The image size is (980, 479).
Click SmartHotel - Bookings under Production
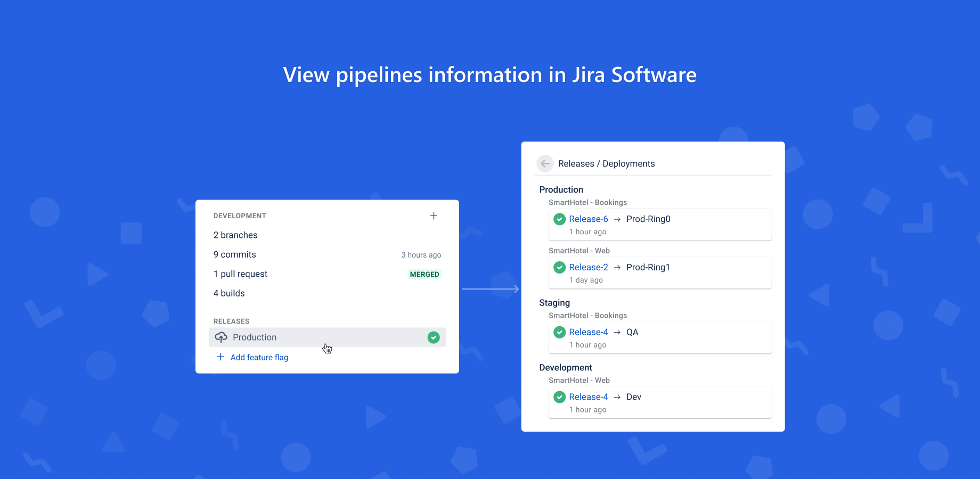588,202
